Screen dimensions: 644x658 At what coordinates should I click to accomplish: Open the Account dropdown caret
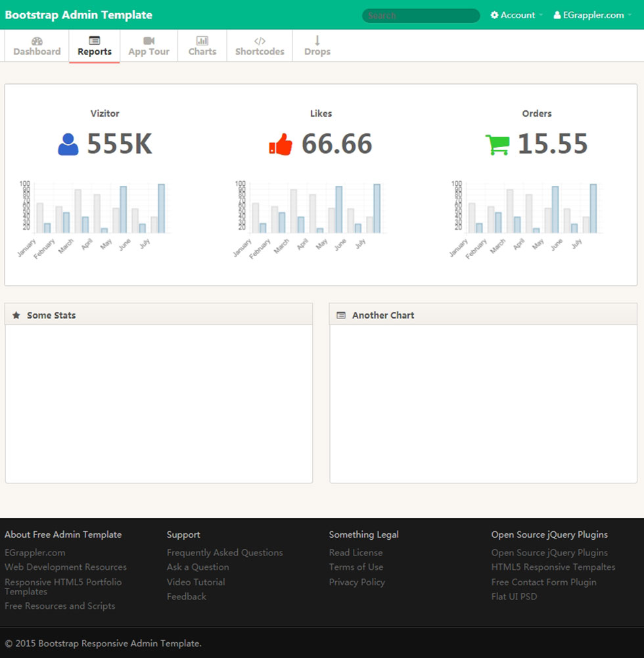(x=541, y=15)
